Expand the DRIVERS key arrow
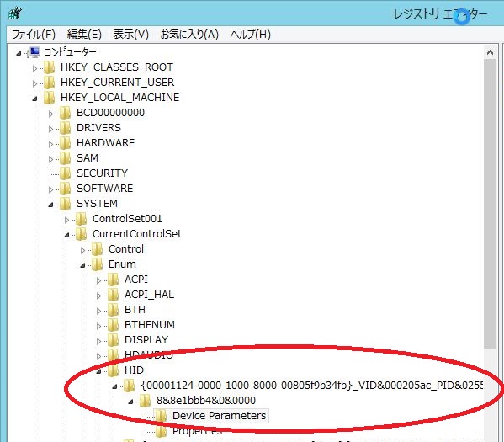504x442 pixels. pos(50,129)
